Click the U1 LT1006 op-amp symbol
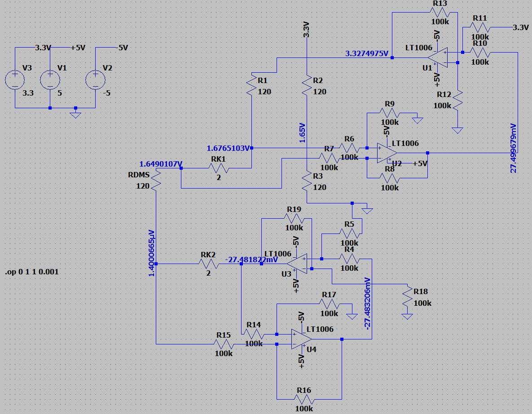Screen dimensions: 532x414 438,57
